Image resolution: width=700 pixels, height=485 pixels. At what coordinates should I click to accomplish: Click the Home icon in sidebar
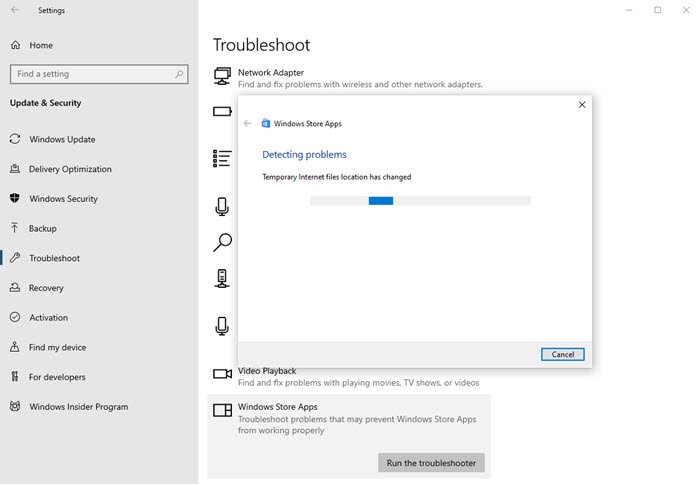[x=15, y=45]
